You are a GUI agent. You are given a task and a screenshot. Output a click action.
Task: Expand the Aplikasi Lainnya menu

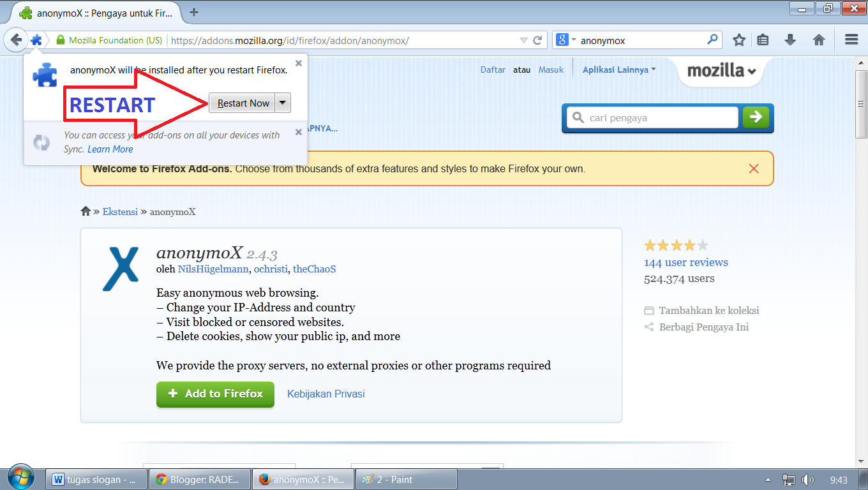(x=619, y=70)
